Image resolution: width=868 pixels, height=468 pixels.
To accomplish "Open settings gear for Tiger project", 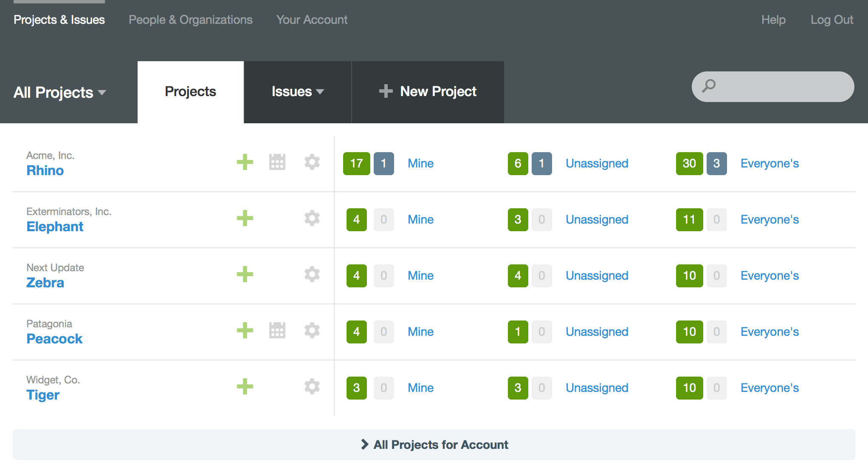I will pyautogui.click(x=312, y=387).
